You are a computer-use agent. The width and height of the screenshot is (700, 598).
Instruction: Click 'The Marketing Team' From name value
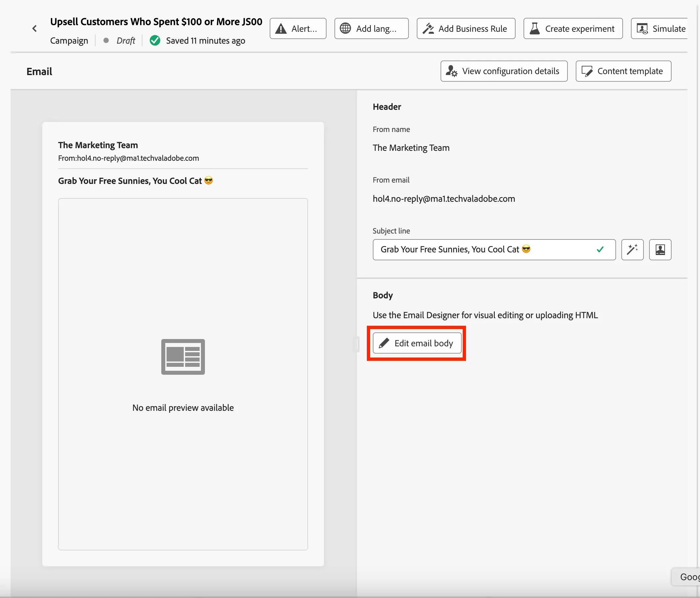click(x=411, y=148)
